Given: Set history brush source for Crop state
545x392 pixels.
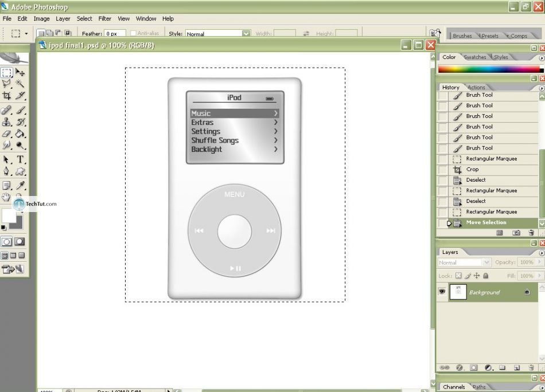Looking at the screenshot, I should [443, 170].
